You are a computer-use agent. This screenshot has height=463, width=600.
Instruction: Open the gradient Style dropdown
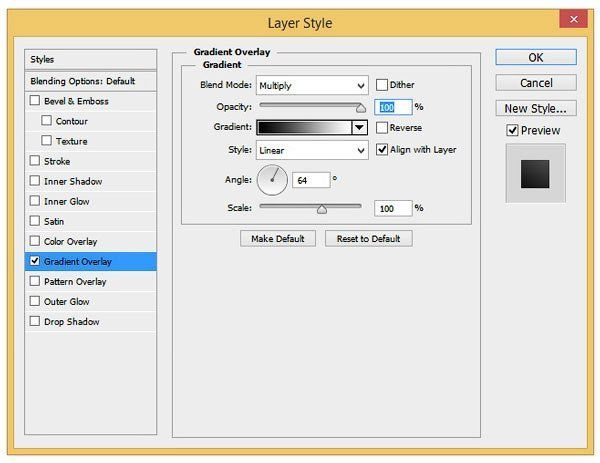(312, 150)
